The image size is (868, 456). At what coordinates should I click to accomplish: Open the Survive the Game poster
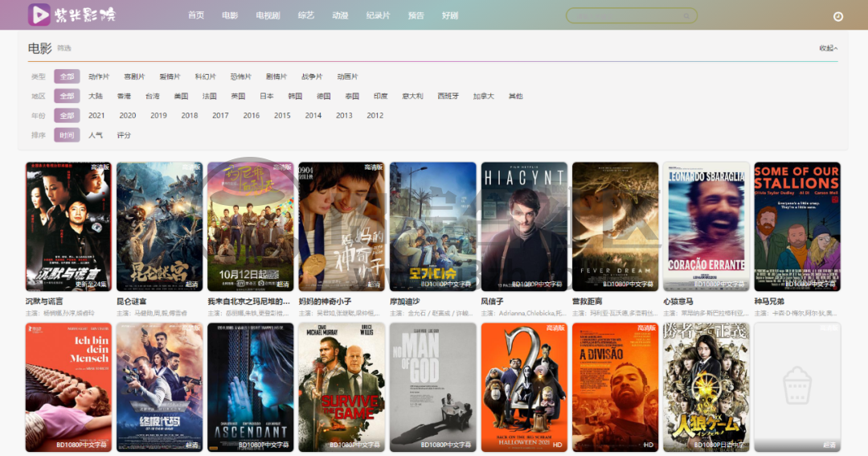click(x=342, y=388)
